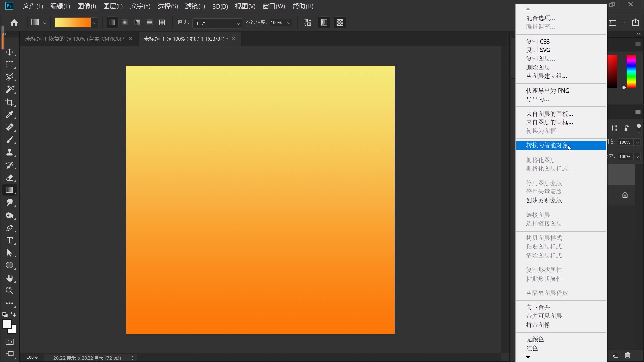
Task: Click 创建剪贴蒙版 in the context menu
Action: (x=544, y=200)
